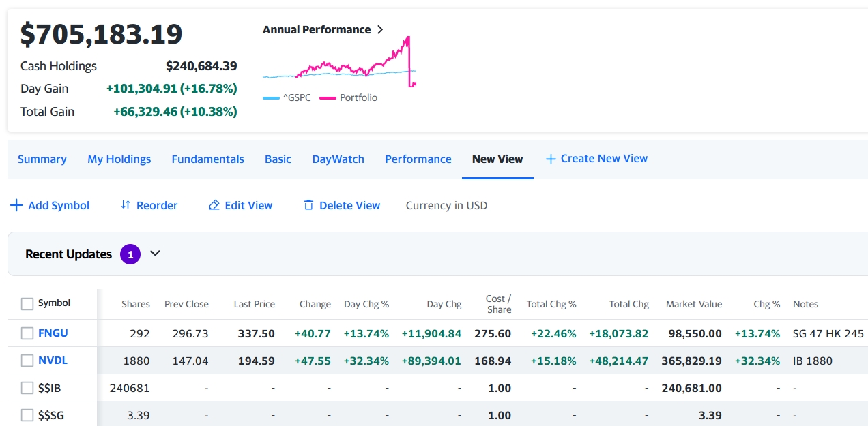Open the NVDL symbol link

click(x=53, y=361)
